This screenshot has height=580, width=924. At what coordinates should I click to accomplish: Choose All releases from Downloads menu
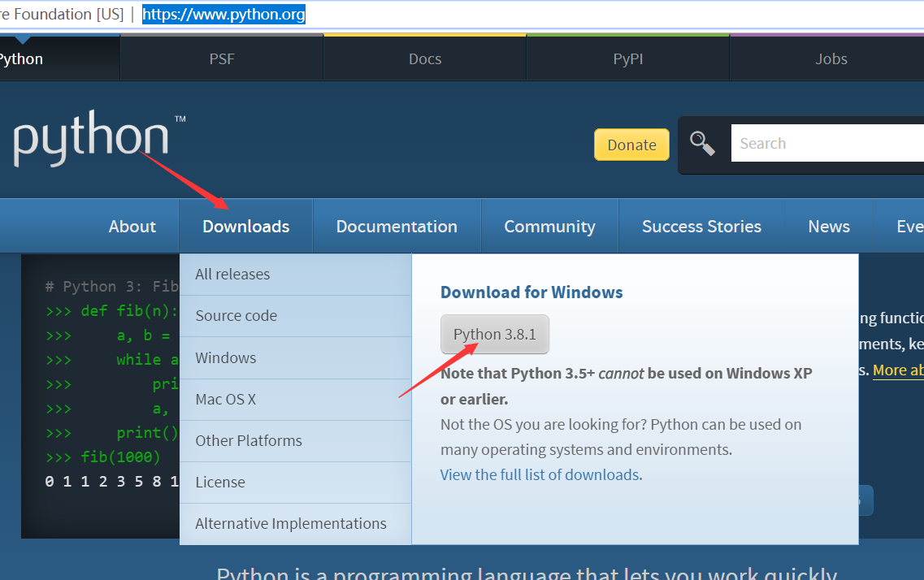pos(232,275)
